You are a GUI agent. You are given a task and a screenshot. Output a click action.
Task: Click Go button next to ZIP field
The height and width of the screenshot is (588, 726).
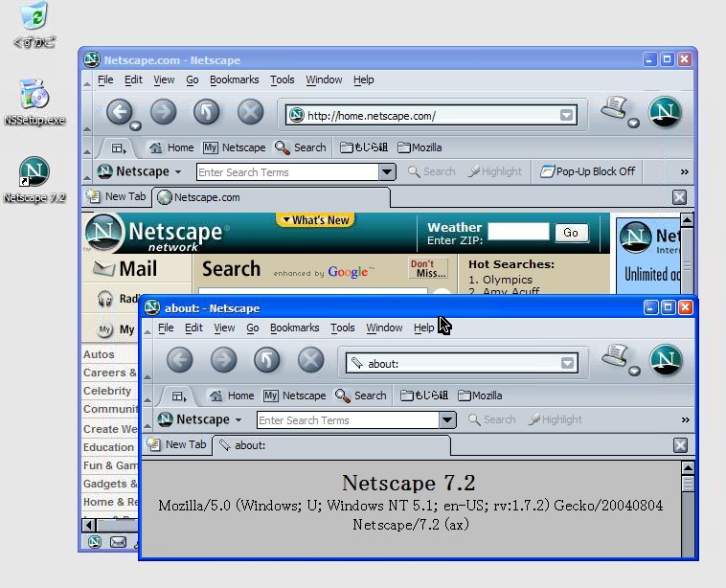click(x=571, y=233)
